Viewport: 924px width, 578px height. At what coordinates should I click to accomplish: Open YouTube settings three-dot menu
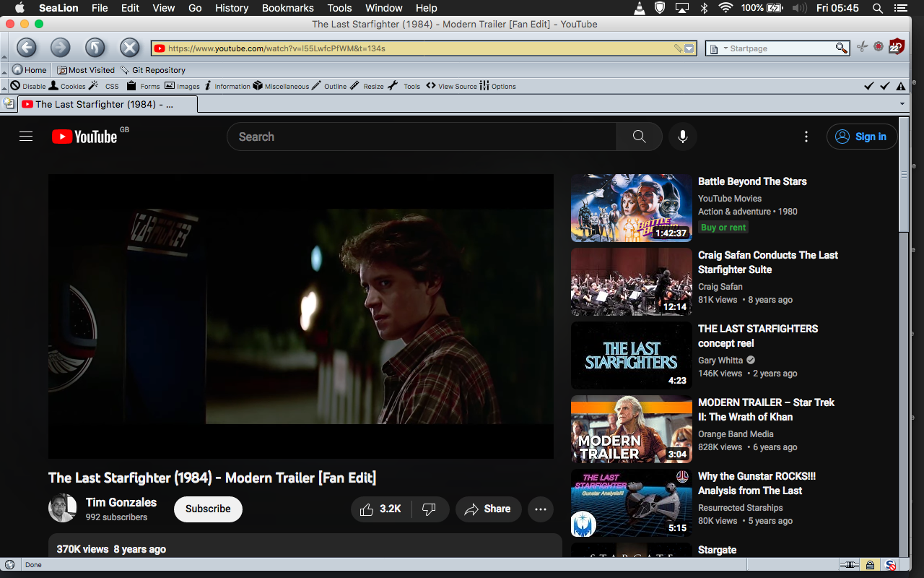point(806,137)
